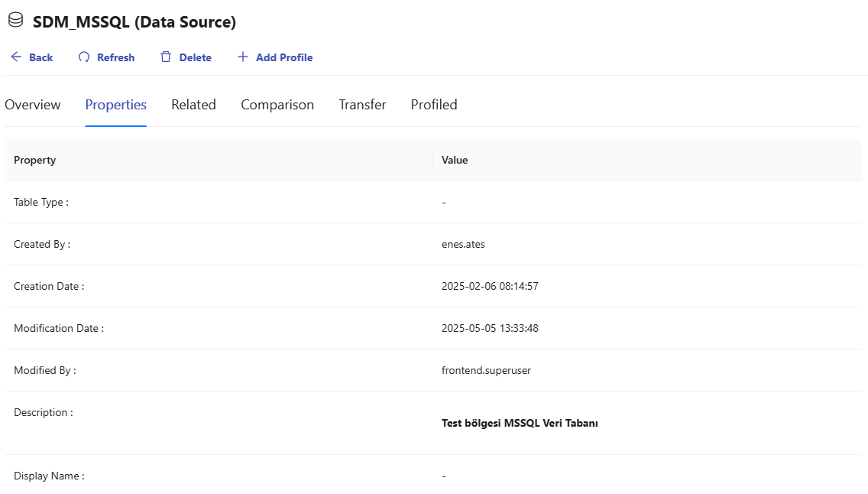Click the SDM_MSSQL (Data Source) page title

pyautogui.click(x=134, y=22)
